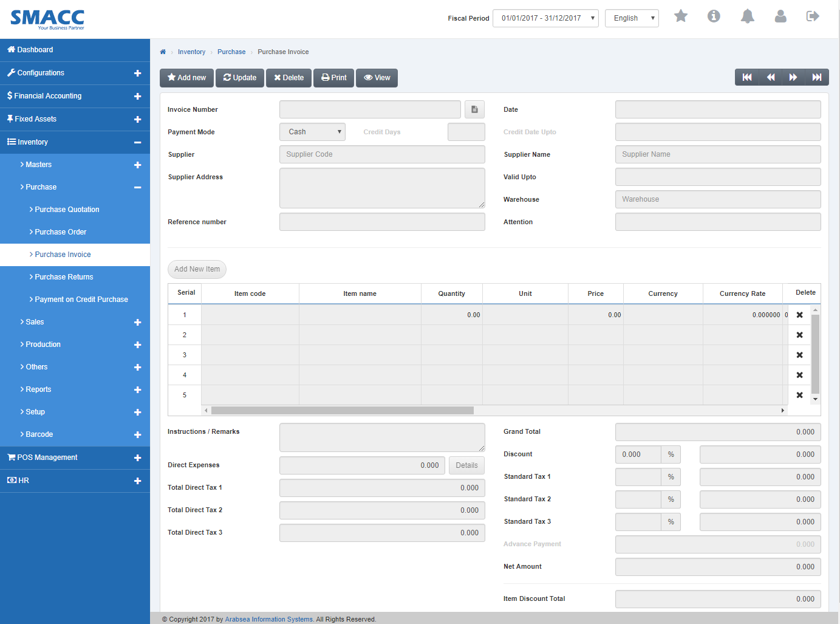
Task: Click the Reference number input field
Action: 381,222
